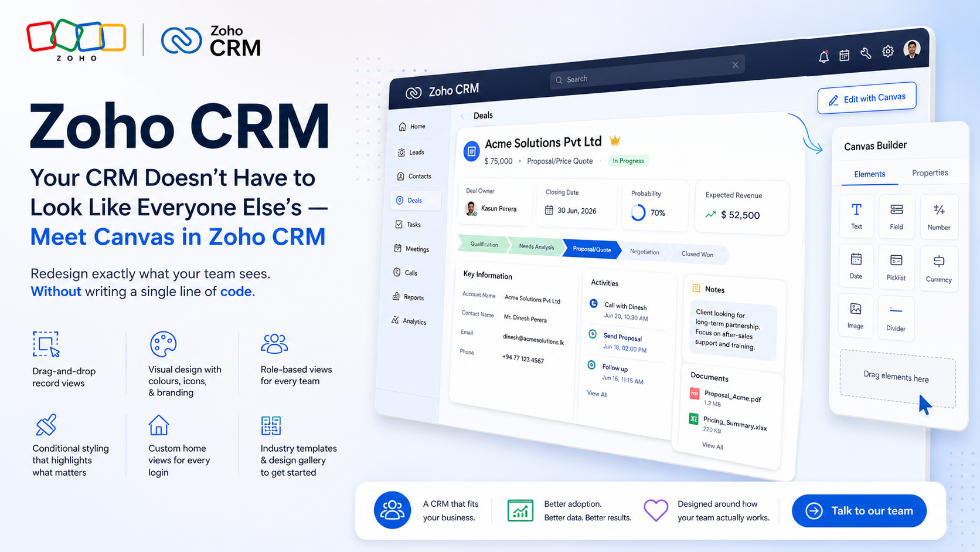Click the Acme deal record icon
Screen dimensions: 980x552
pos(471,151)
